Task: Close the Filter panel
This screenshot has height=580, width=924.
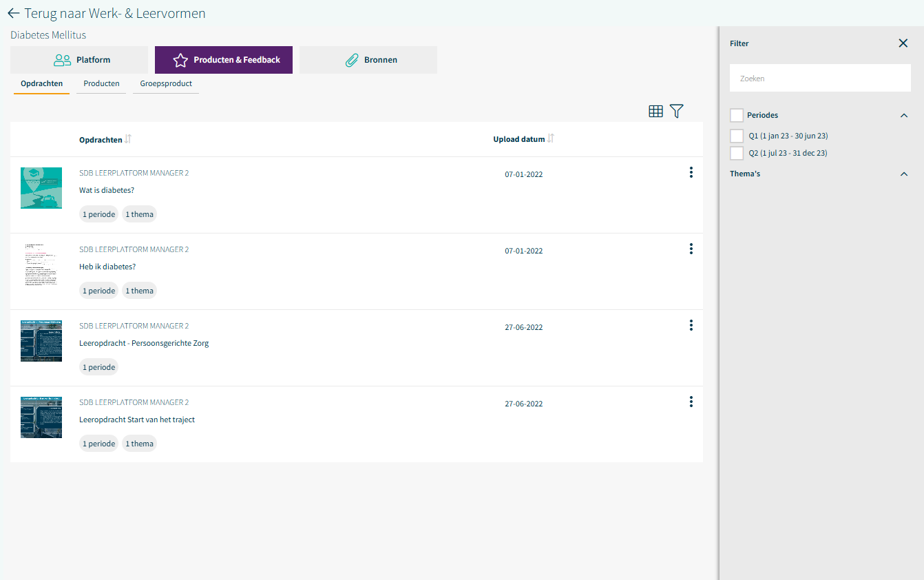Action: (x=903, y=43)
